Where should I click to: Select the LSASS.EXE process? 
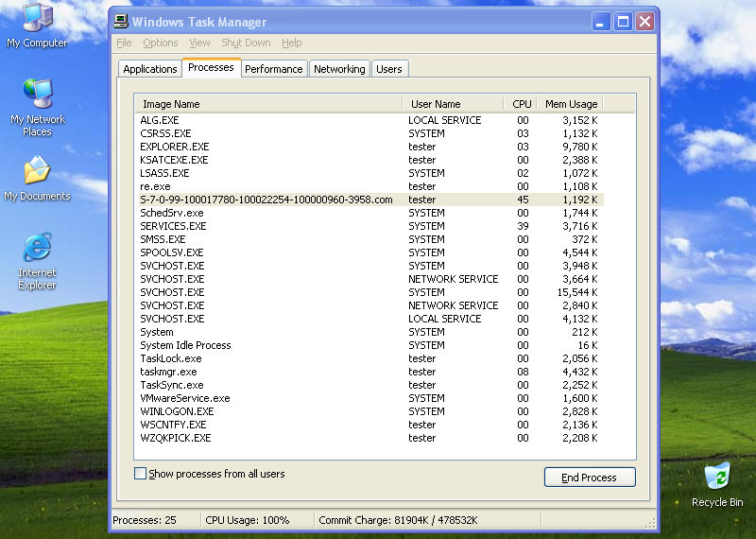[x=370, y=173]
